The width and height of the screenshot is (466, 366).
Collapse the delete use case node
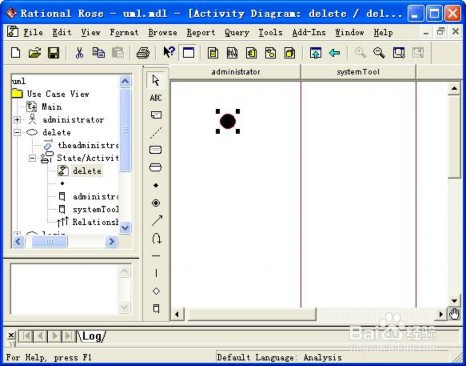17,132
